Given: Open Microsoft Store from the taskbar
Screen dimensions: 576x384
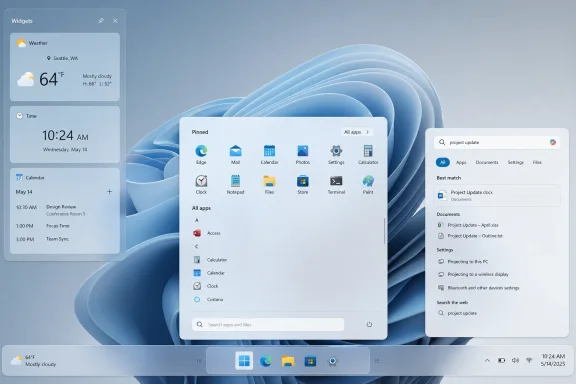Looking at the screenshot, I should click(x=310, y=361).
